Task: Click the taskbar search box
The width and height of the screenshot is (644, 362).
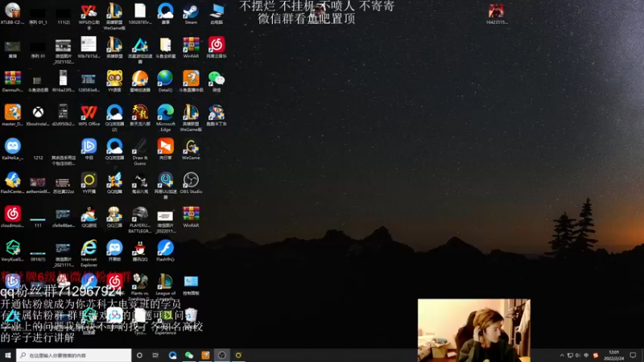Action: 74,355
